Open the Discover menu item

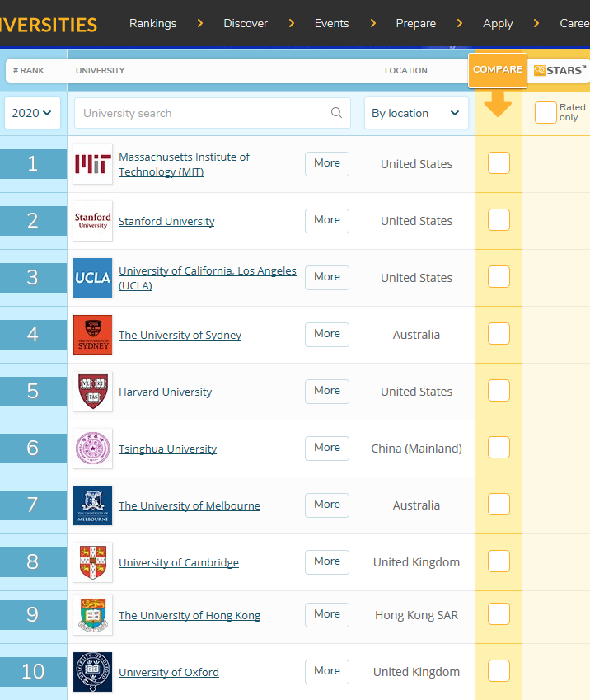(x=246, y=23)
